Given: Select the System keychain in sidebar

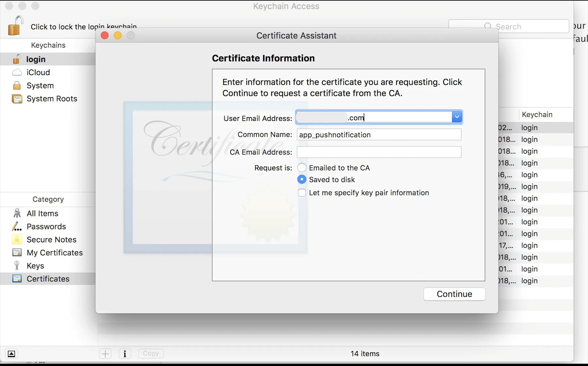Looking at the screenshot, I should 40,86.
